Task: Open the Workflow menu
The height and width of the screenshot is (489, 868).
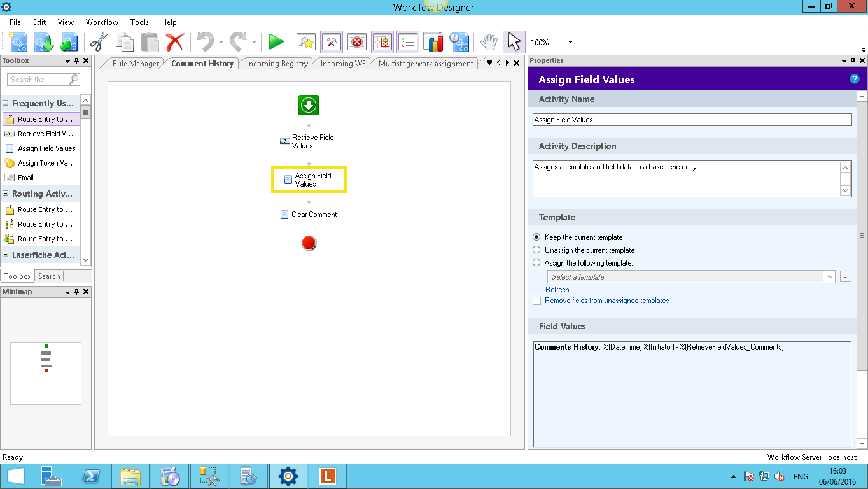Action: coord(102,22)
